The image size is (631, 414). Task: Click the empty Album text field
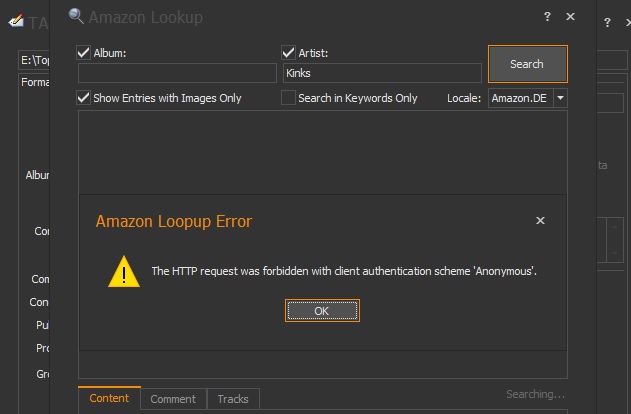[177, 73]
